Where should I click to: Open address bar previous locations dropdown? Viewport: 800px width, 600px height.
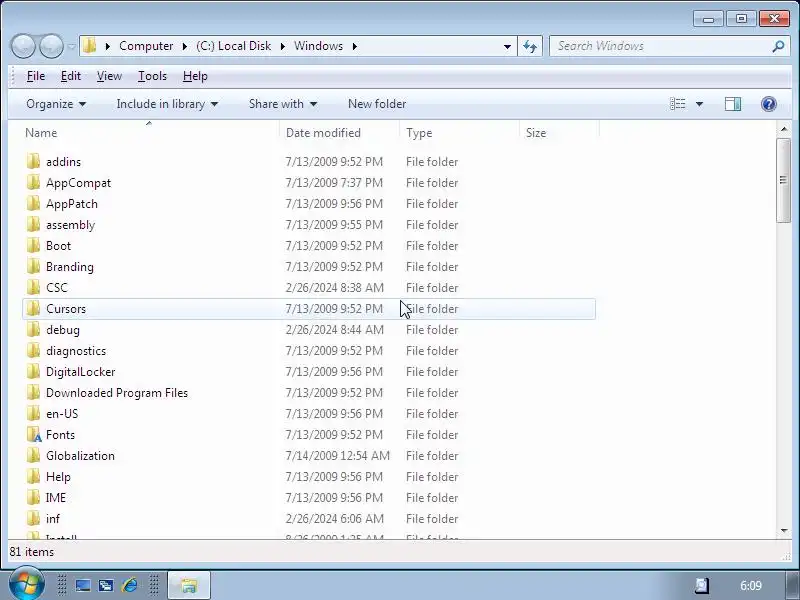(x=507, y=46)
